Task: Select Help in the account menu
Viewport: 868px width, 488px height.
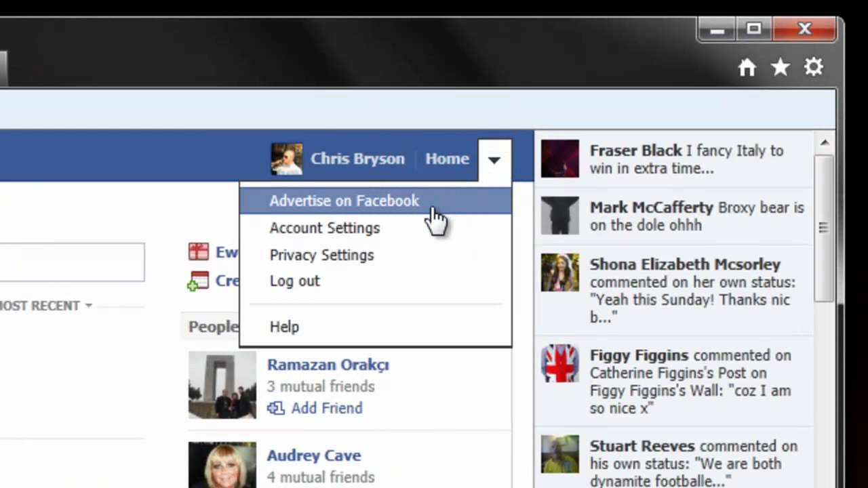Action: (x=284, y=327)
